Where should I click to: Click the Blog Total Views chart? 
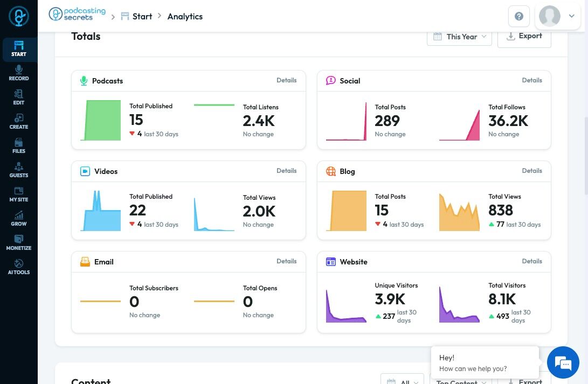click(x=459, y=212)
